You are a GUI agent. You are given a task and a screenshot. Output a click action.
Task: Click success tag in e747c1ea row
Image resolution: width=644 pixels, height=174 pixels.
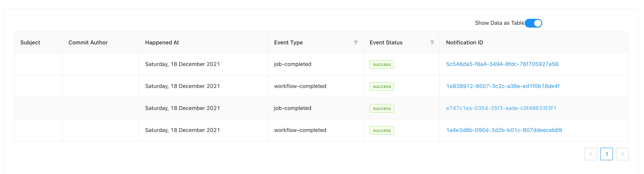(382, 108)
